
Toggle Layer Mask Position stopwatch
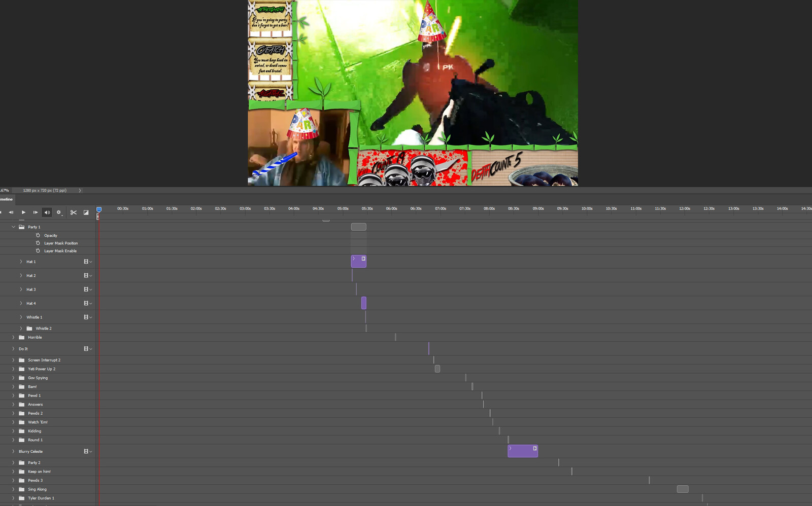tap(38, 243)
